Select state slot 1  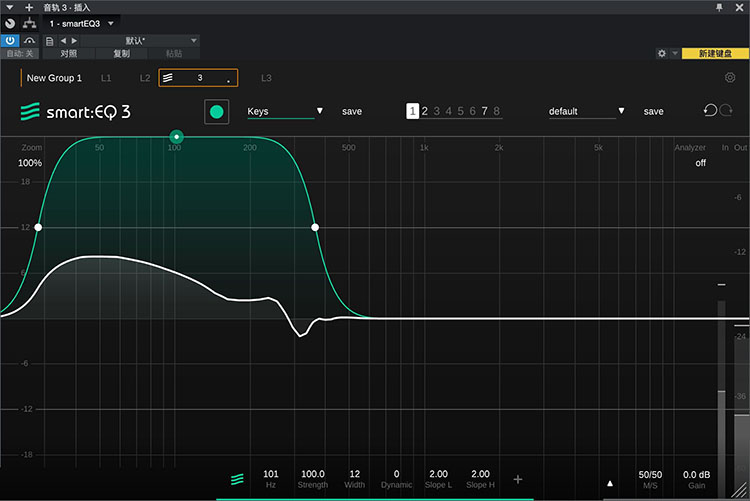pos(412,111)
